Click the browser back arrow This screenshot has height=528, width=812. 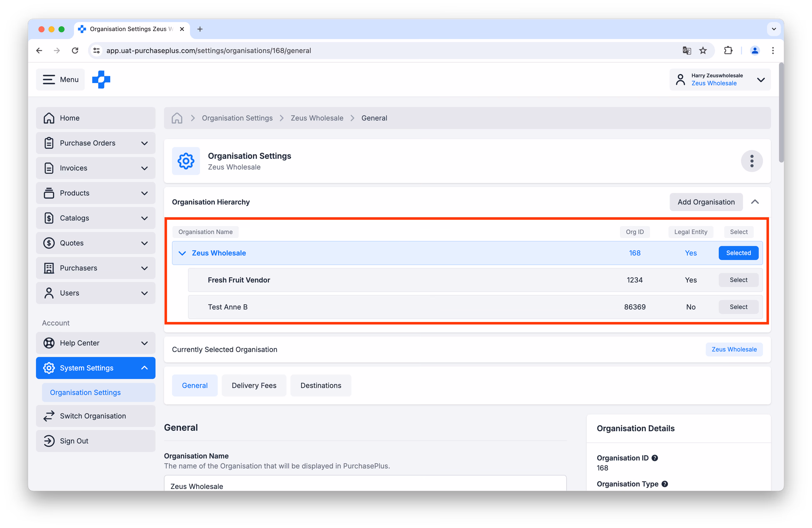pyautogui.click(x=39, y=51)
